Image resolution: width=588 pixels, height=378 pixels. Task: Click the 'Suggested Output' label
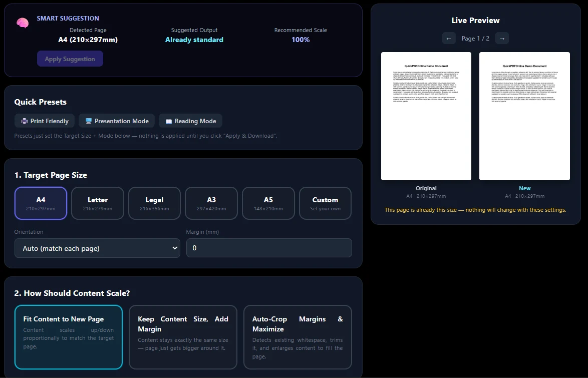pyautogui.click(x=194, y=30)
